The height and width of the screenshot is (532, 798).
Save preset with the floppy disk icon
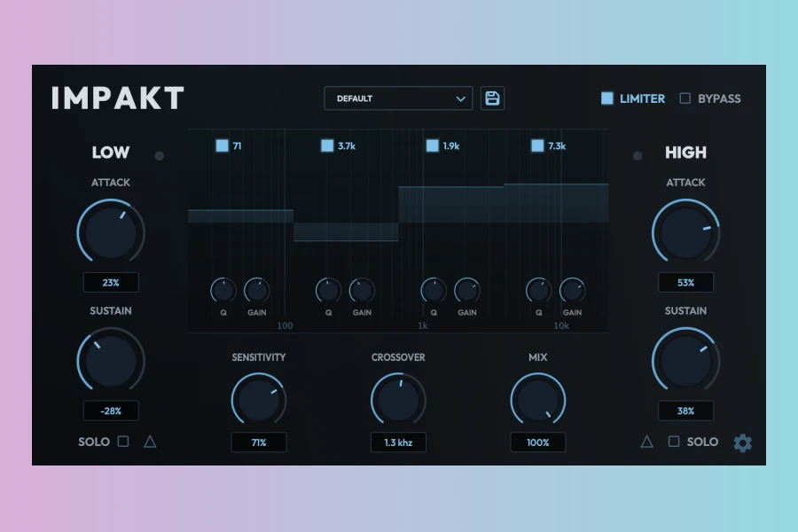click(492, 98)
